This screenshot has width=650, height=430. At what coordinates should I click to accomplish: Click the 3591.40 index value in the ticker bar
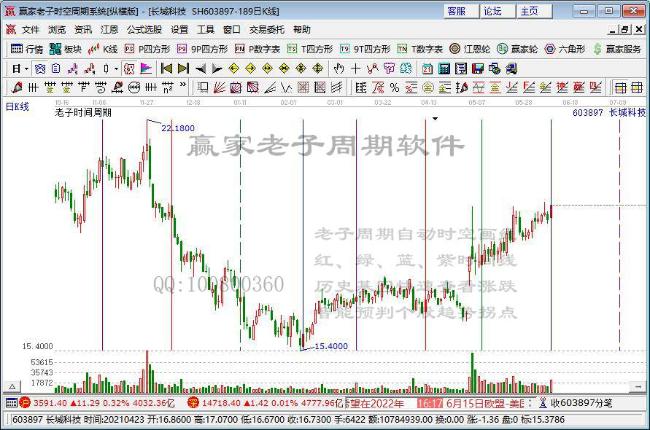[x=50, y=403]
